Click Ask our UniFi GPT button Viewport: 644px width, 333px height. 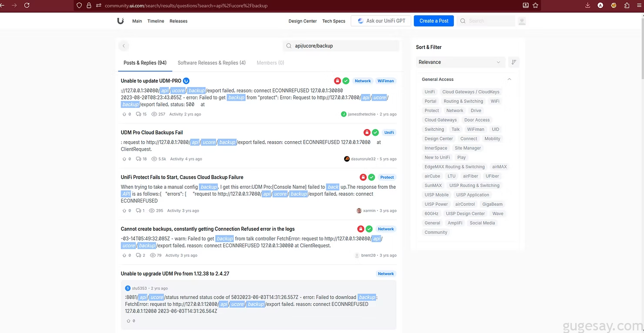(x=381, y=21)
